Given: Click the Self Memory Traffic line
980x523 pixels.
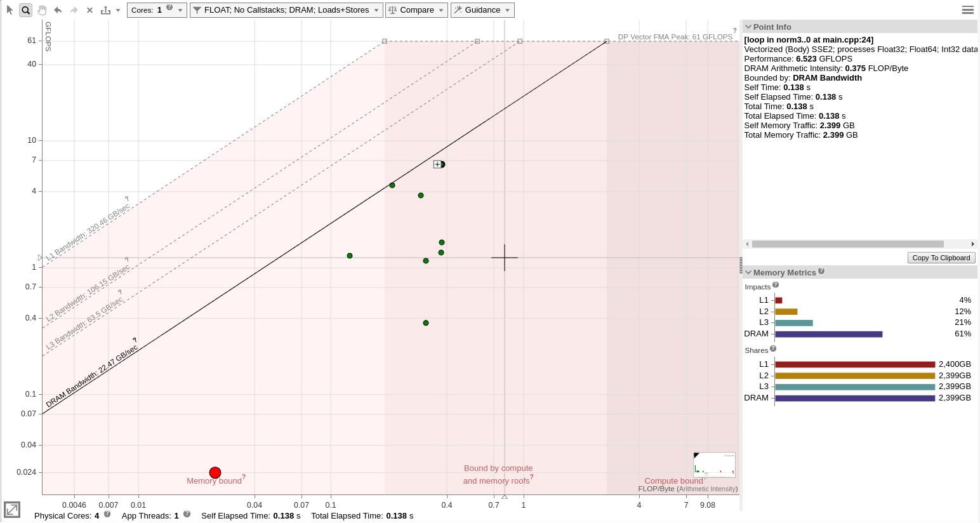Looking at the screenshot, I should 800,126.
